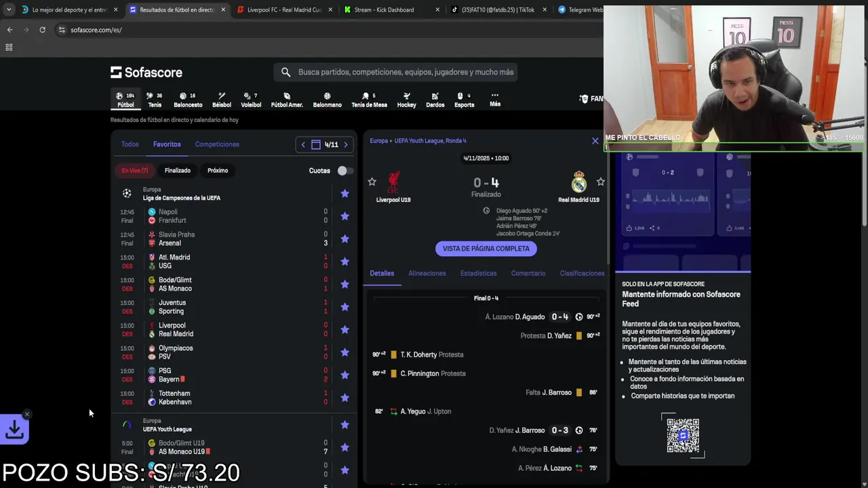The image size is (868, 488).
Task: Open the Detalles match tab
Action: 382,273
